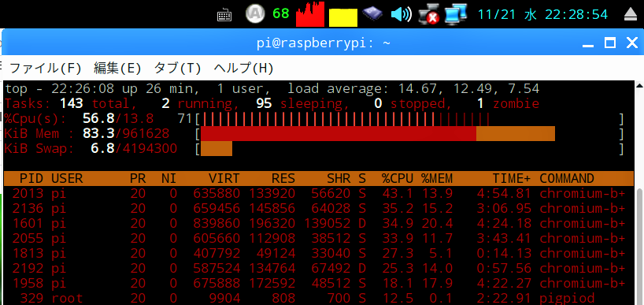Open the speaker volume control

coord(401,14)
